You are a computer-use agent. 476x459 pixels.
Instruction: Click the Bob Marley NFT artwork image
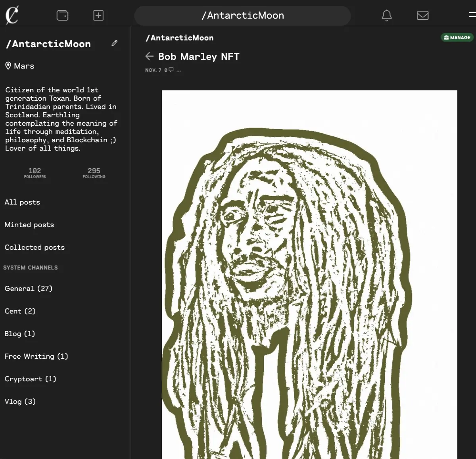point(309,275)
